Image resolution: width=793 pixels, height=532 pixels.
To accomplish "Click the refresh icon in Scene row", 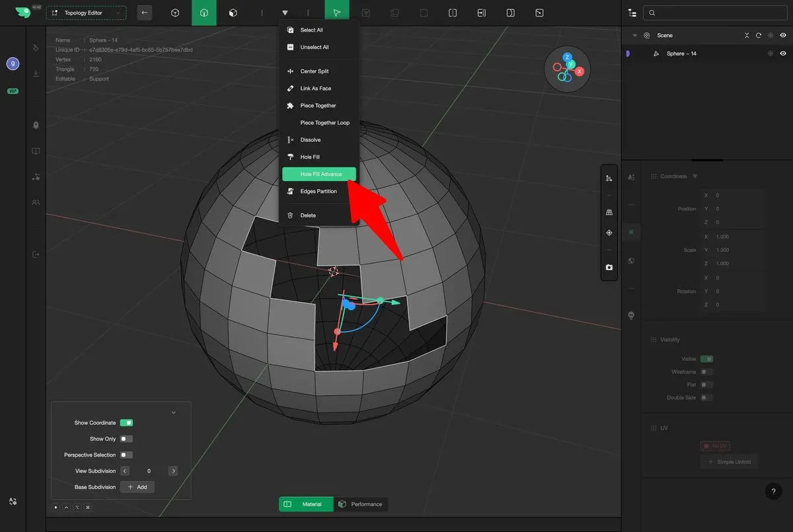I will point(759,36).
